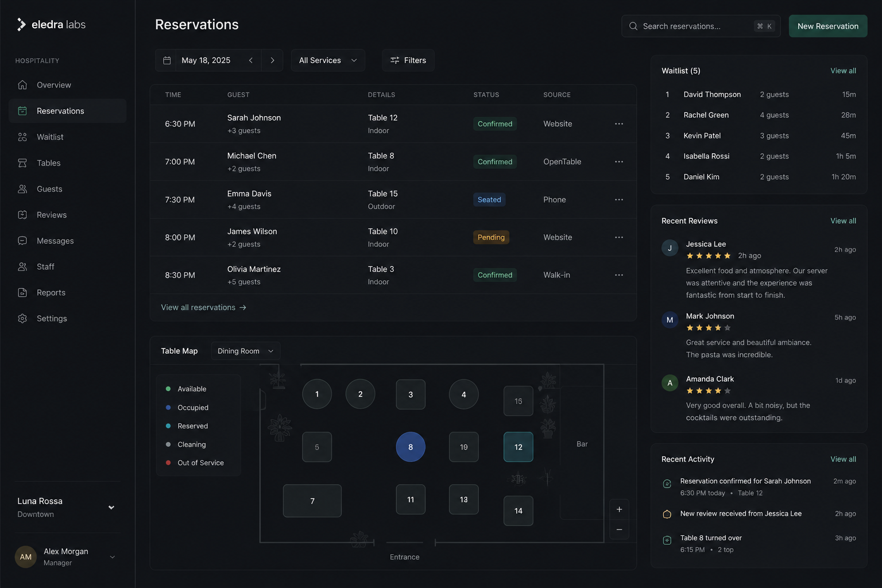Open Reports in the sidebar
The height and width of the screenshot is (588, 882).
(x=68, y=292)
